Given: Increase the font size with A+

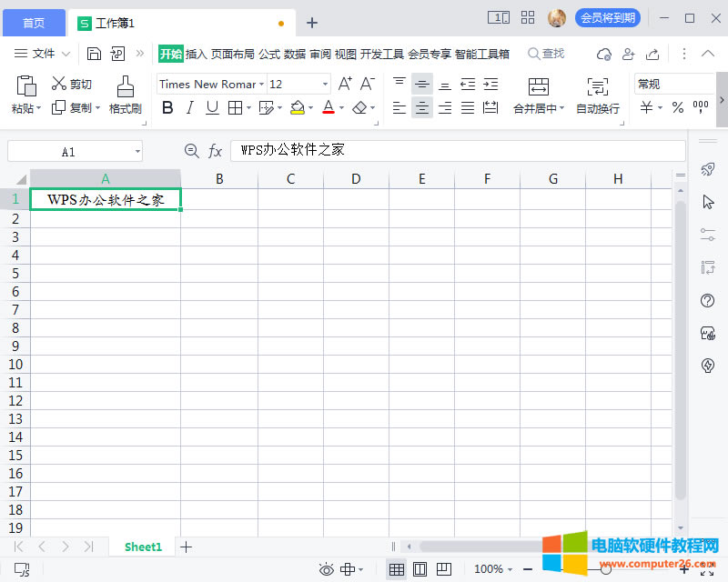Looking at the screenshot, I should coord(344,83).
